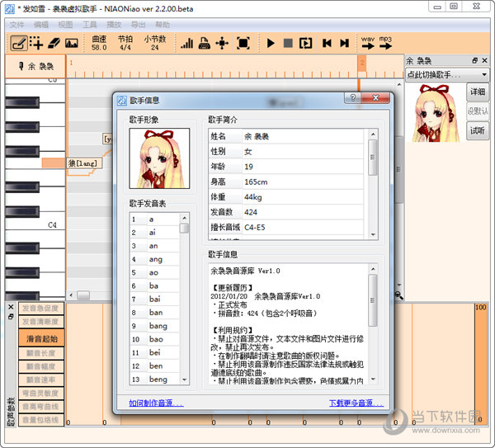This screenshot has height=448, width=495.
Task: Click the measure count 小节数 24 setting
Action: [x=155, y=43]
